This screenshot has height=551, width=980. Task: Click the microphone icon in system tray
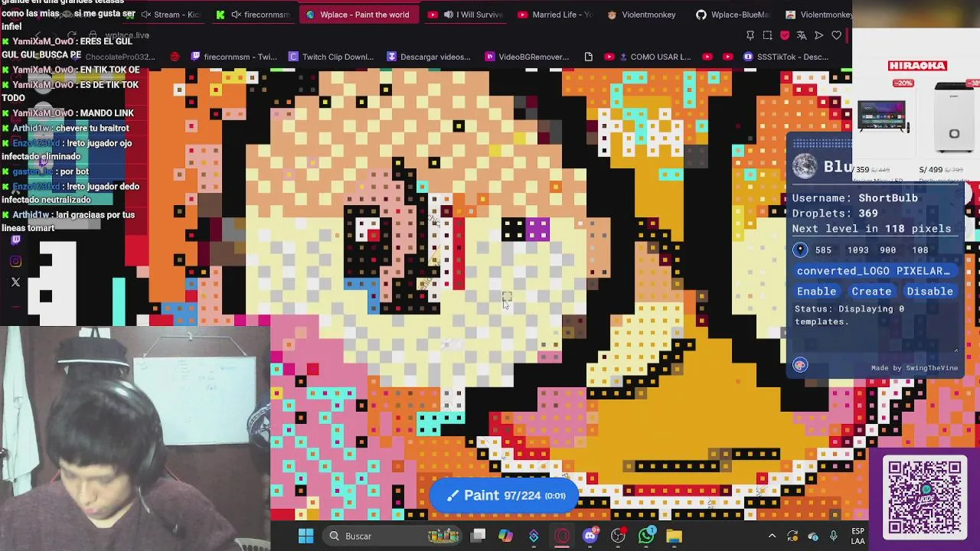[x=833, y=536]
